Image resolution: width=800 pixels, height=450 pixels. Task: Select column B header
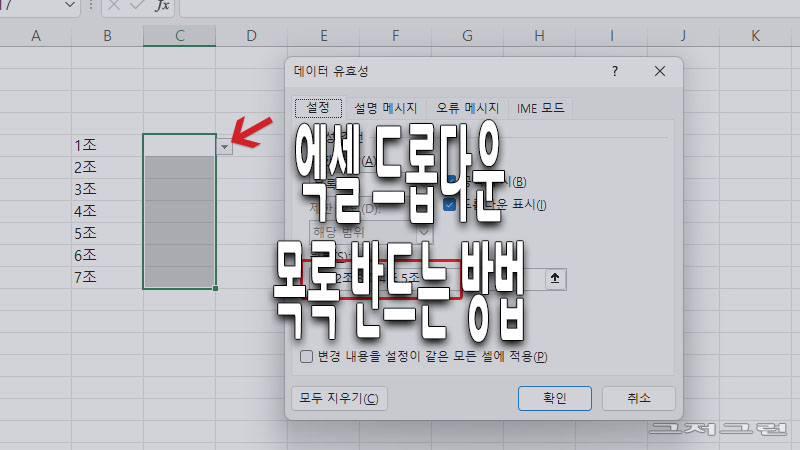pyautogui.click(x=108, y=36)
